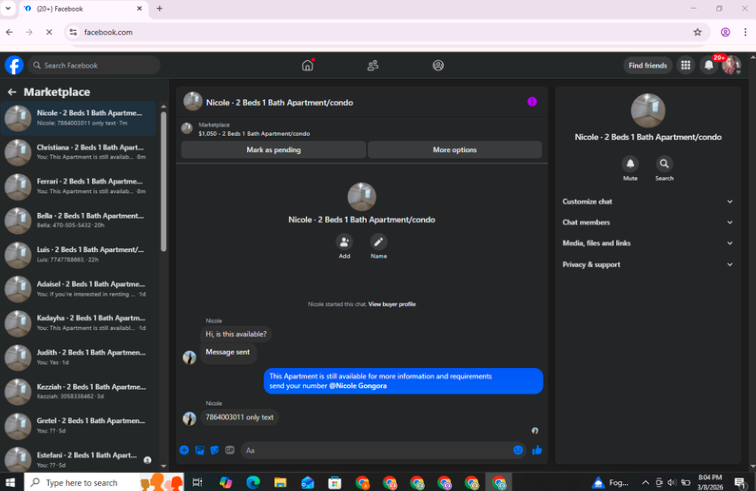Bookmark this page with star icon
This screenshot has width=756, height=491.
point(697,32)
